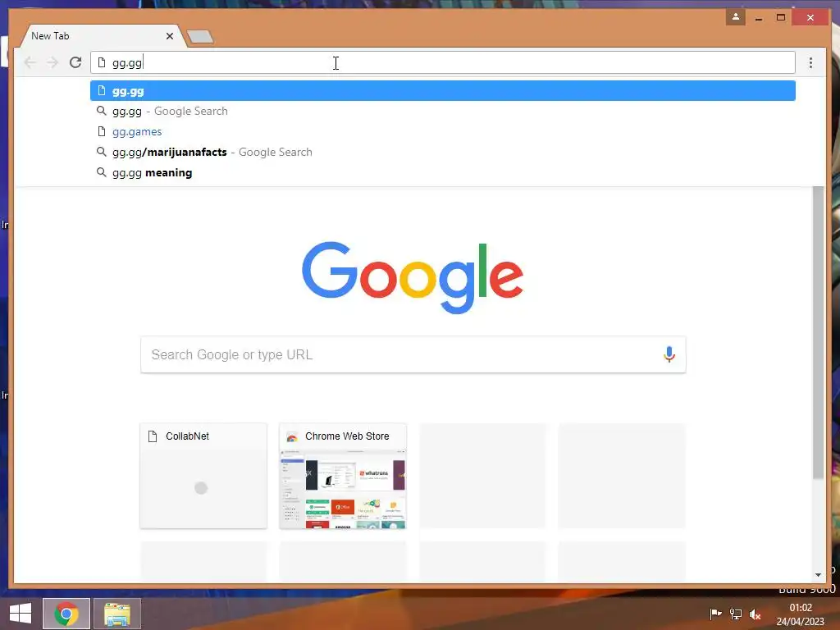This screenshot has width=840, height=630.
Task: Open the Action Center flag icon
Action: (715, 614)
